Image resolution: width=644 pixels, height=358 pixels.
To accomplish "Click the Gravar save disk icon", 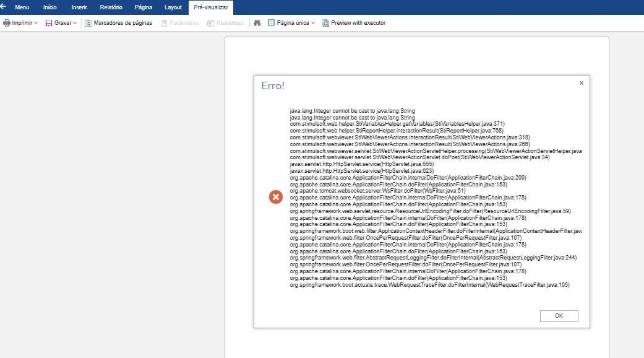I will pos(49,23).
